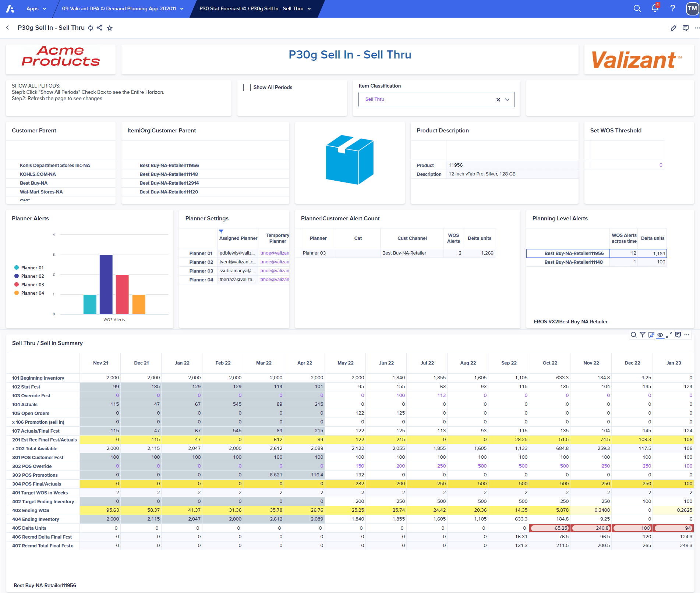
Task: Toggle Assigned Planner column filter icon
Action: (x=221, y=231)
